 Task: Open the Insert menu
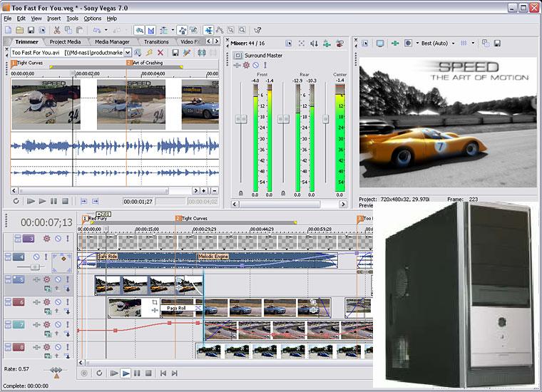tap(54, 18)
